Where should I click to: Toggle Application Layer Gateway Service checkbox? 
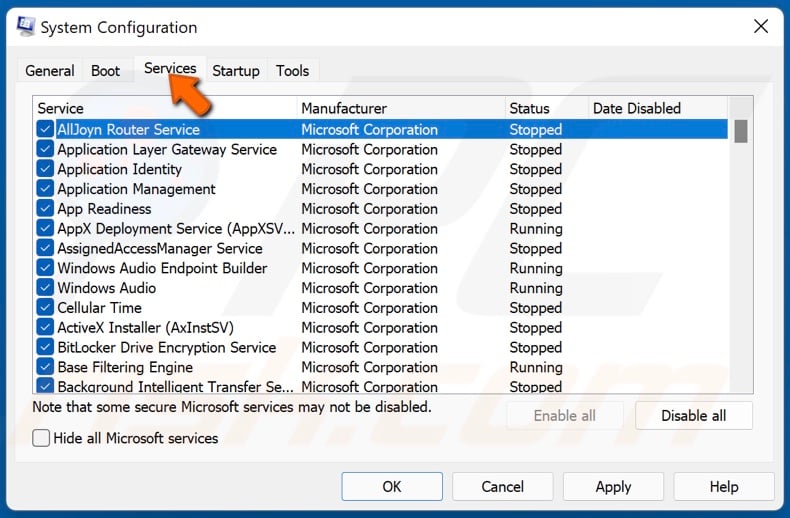45,149
